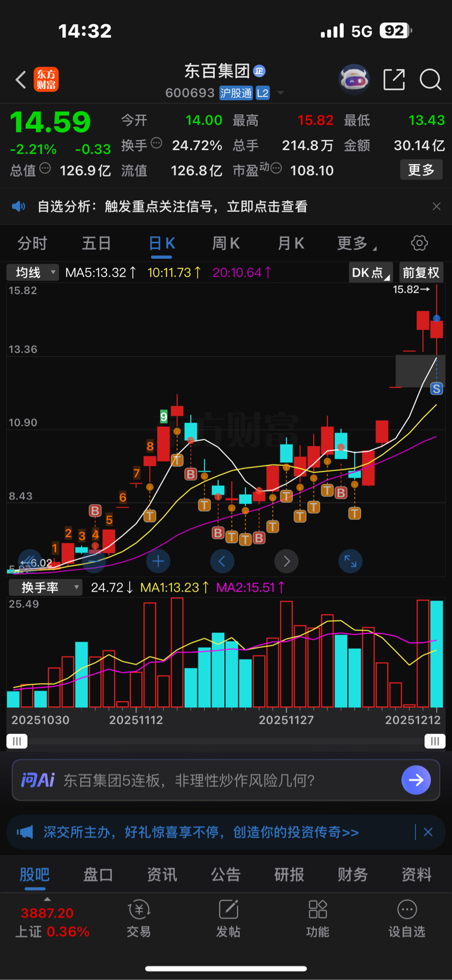Tap the enterprise verified badge
The height and width of the screenshot is (980, 452).
(x=259, y=71)
